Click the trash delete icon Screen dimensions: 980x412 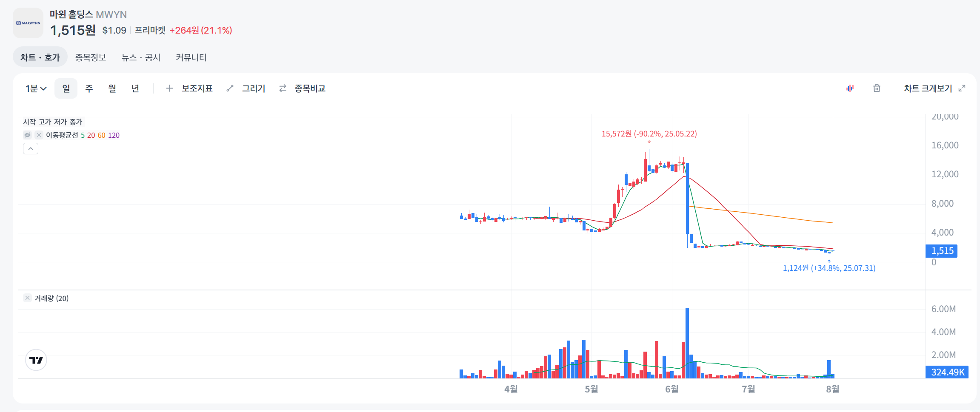[877, 88]
